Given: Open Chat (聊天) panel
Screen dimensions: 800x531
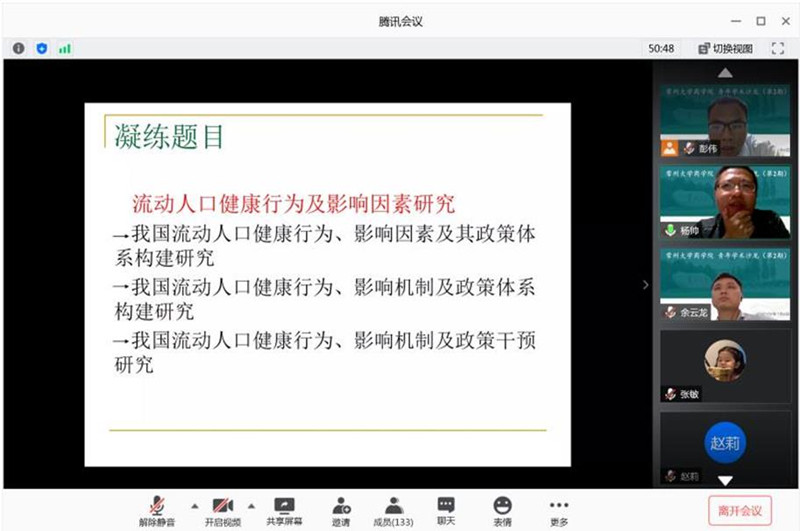Looking at the screenshot, I should [x=446, y=511].
